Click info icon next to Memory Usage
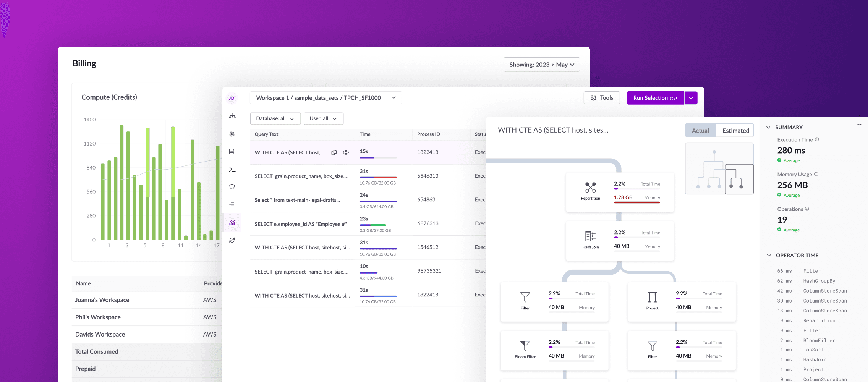Image resolution: width=868 pixels, height=382 pixels. [816, 174]
